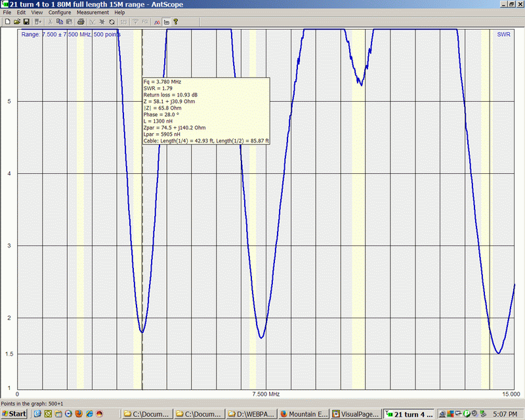Viewport: 525px width, 420px height.
Task: Save the measurement using the floppy disk icon
Action: pyautogui.click(x=26, y=22)
